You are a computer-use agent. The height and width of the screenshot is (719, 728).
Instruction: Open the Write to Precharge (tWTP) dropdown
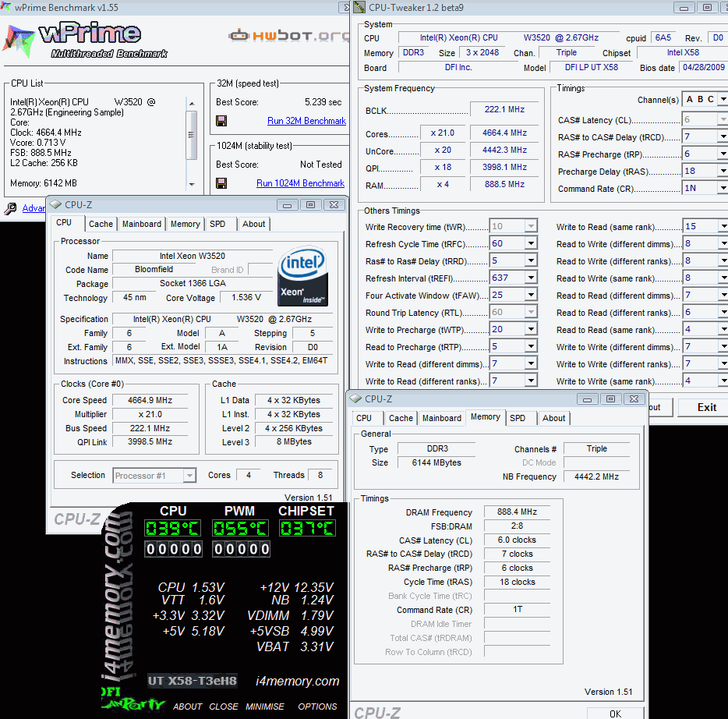pyautogui.click(x=532, y=329)
